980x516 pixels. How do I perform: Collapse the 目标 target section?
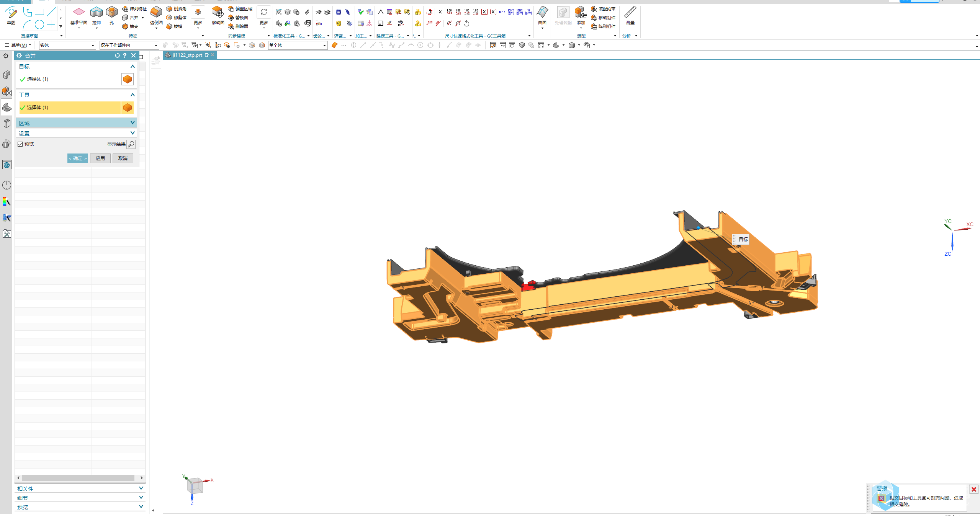[133, 67]
